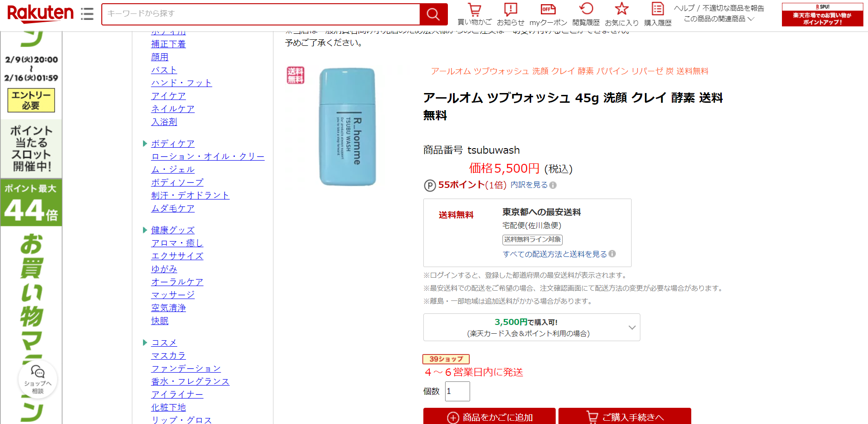Open the ムダ毛ケア category link
This screenshot has width=868, height=424.
pos(173,208)
